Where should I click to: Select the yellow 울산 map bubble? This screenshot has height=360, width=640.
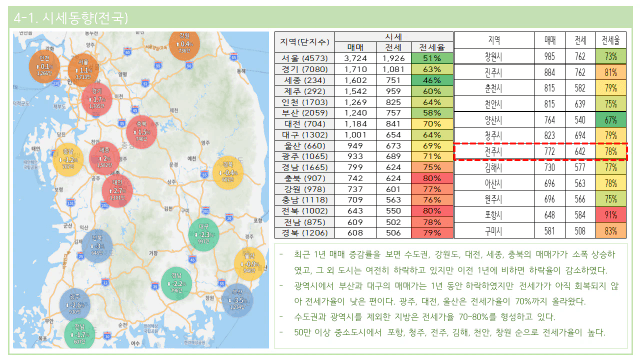(250, 264)
